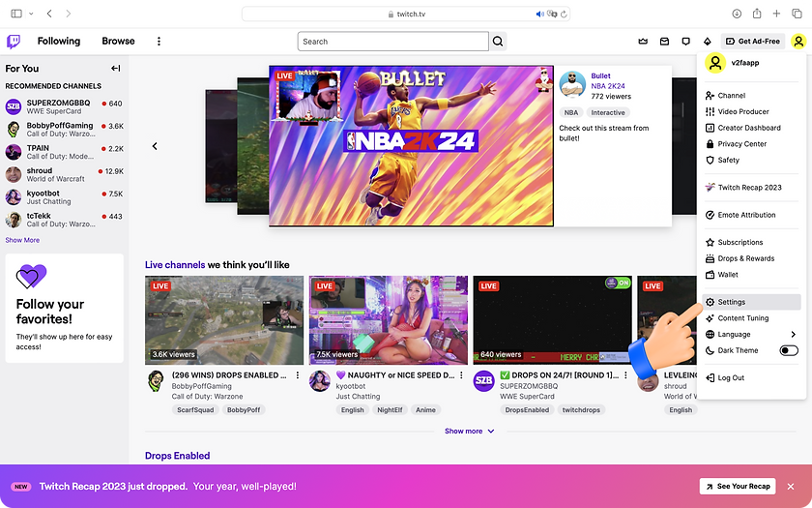Image resolution: width=812 pixels, height=508 pixels.
Task: Select Settings in user menu
Action: [751, 302]
